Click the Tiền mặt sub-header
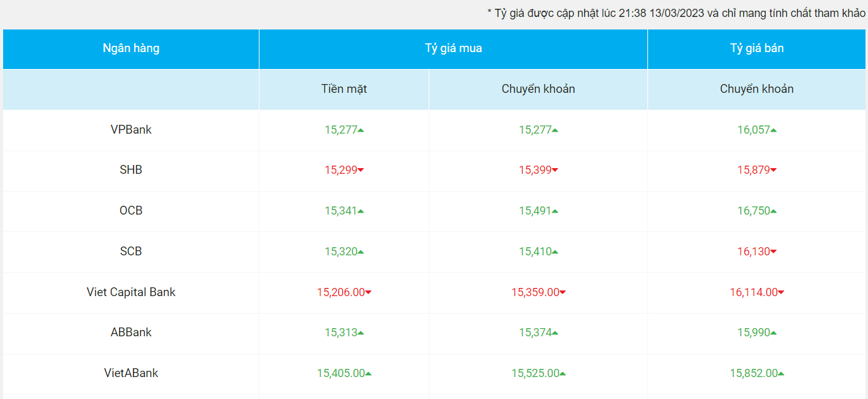 tap(344, 89)
